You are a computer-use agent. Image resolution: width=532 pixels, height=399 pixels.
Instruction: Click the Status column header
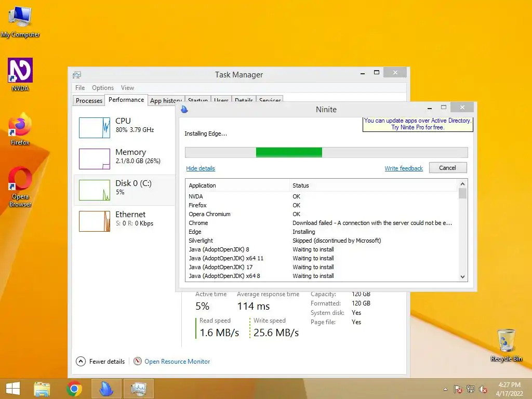point(373,185)
